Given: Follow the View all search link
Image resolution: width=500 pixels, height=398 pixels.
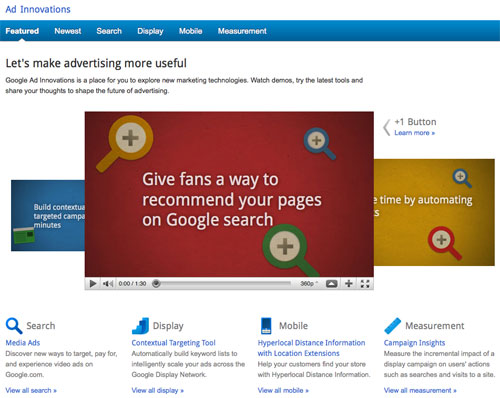Looking at the screenshot, I should point(31,390).
